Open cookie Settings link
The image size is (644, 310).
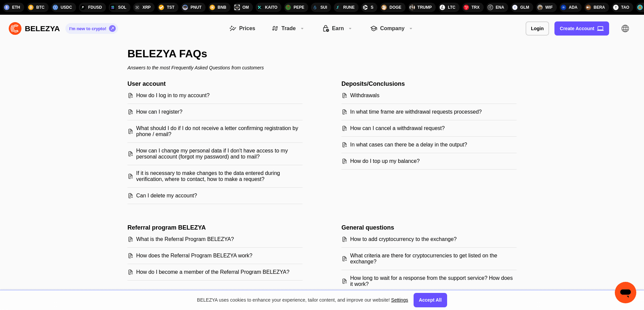point(399,300)
